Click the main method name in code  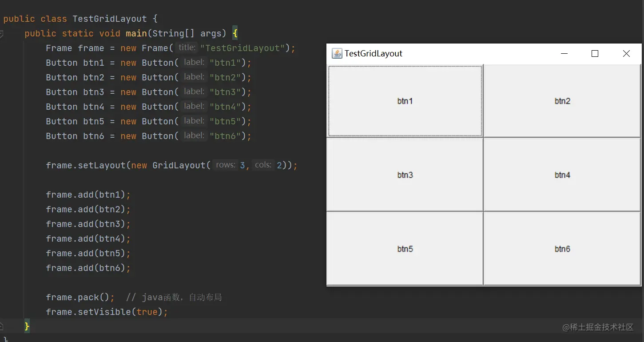coord(136,33)
